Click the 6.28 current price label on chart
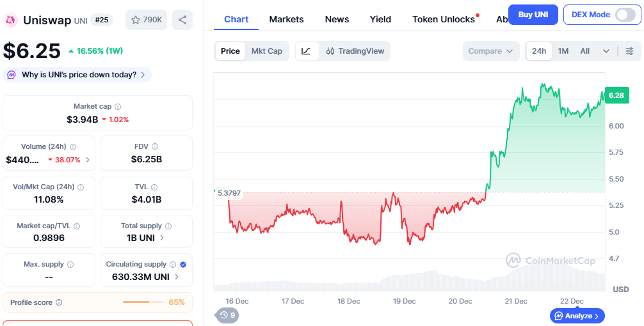 click(x=616, y=95)
